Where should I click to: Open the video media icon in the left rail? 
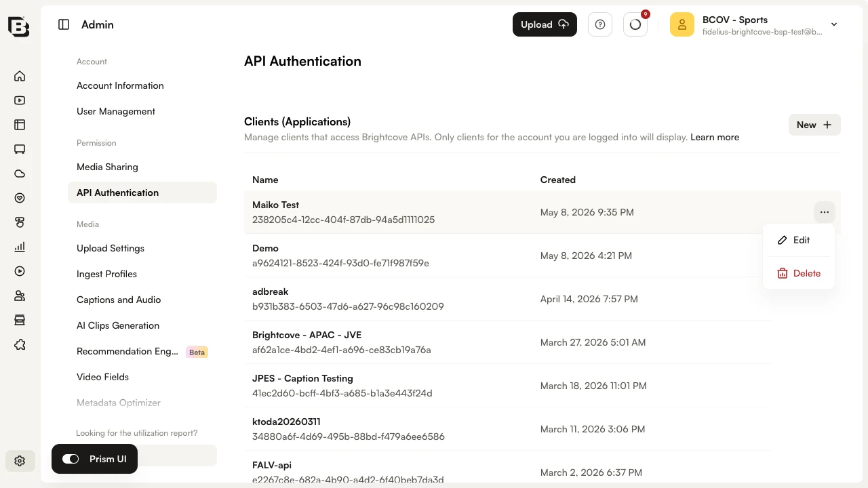[x=20, y=100]
